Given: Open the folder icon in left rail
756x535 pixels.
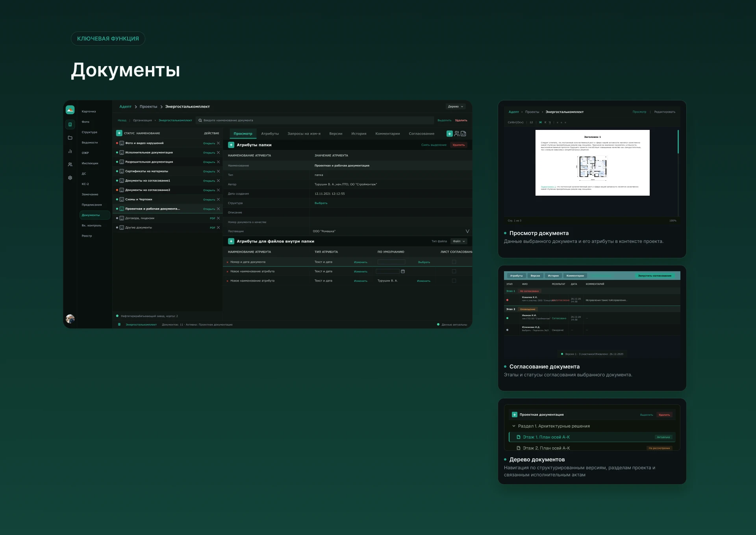Looking at the screenshot, I should 70,138.
